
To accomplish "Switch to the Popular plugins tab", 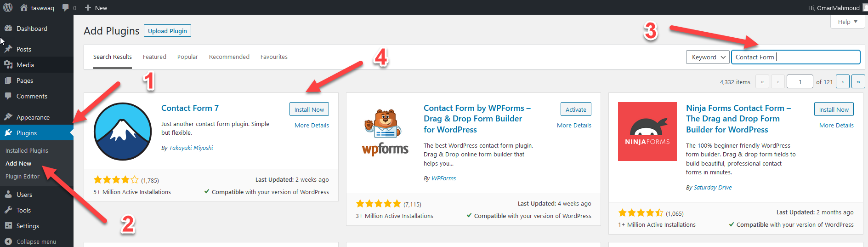I will point(187,57).
